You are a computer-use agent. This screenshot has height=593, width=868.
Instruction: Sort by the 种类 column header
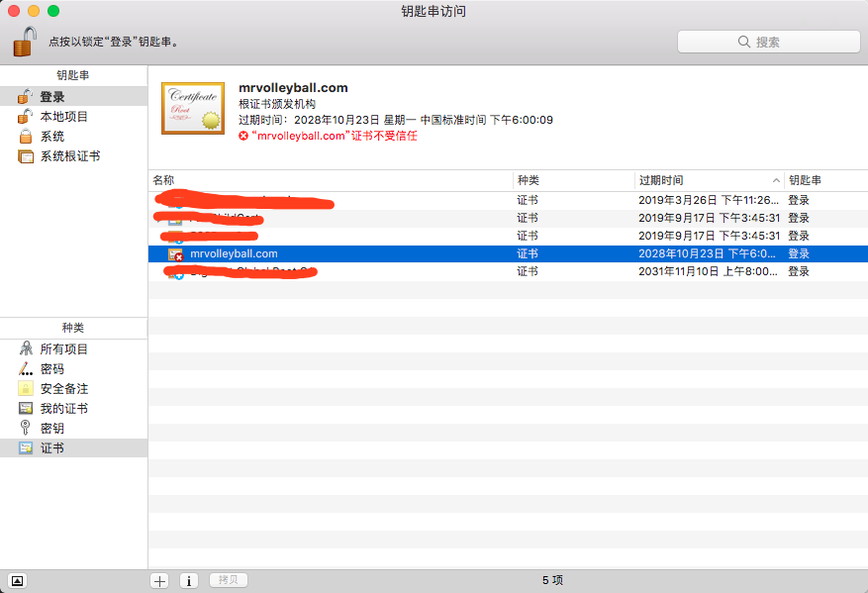tap(573, 180)
